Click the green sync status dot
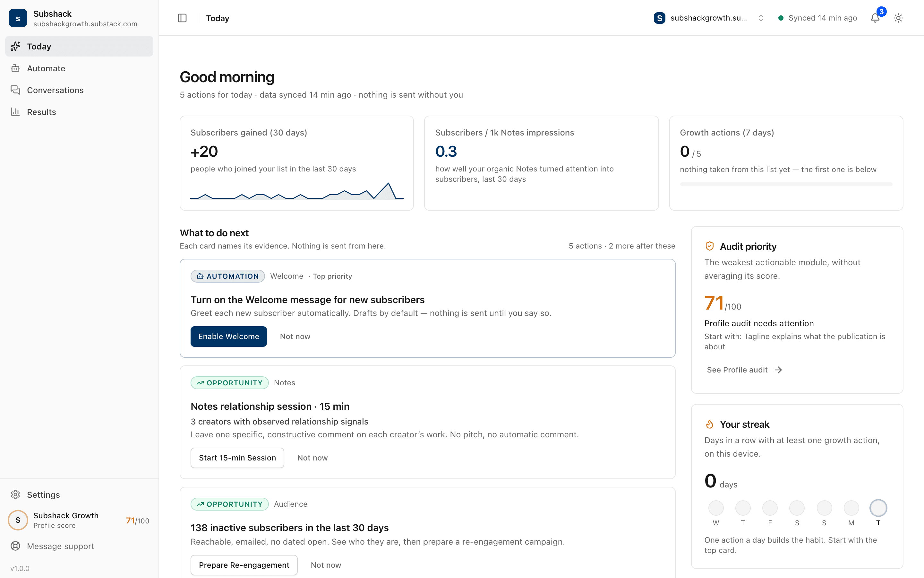The width and height of the screenshot is (924, 578). (781, 18)
